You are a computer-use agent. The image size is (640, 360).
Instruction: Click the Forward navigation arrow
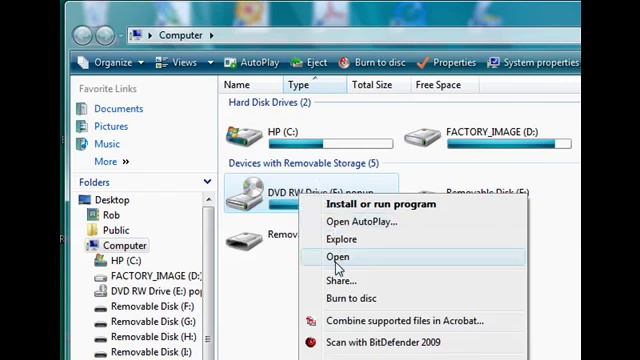coord(105,36)
